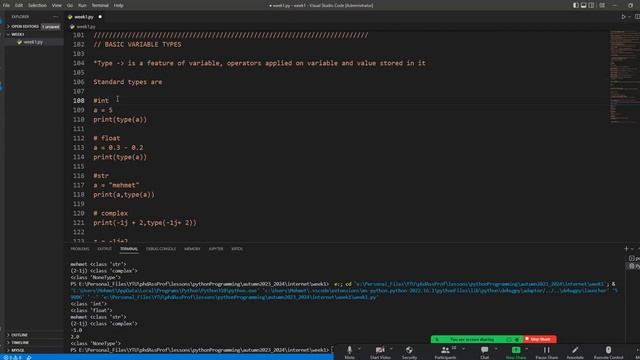Click code line a = "mehmet"
Image resolution: width=640 pixels, height=360 pixels.
pyautogui.click(x=116, y=185)
